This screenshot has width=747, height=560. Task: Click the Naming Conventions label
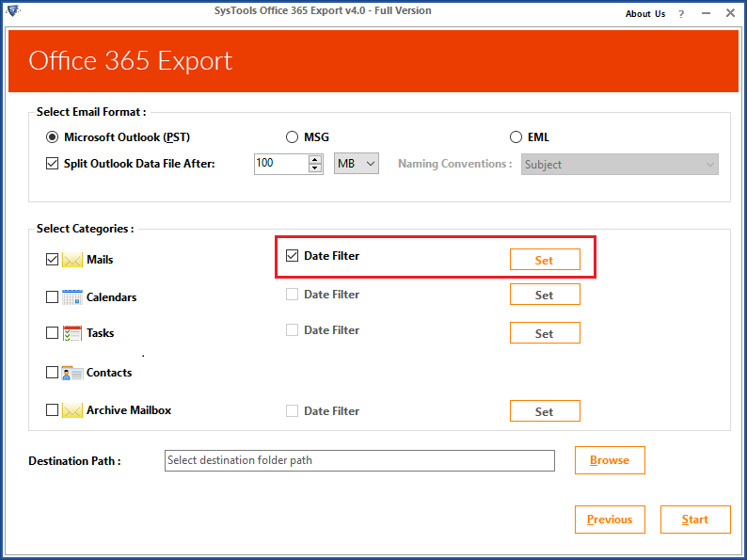(455, 164)
